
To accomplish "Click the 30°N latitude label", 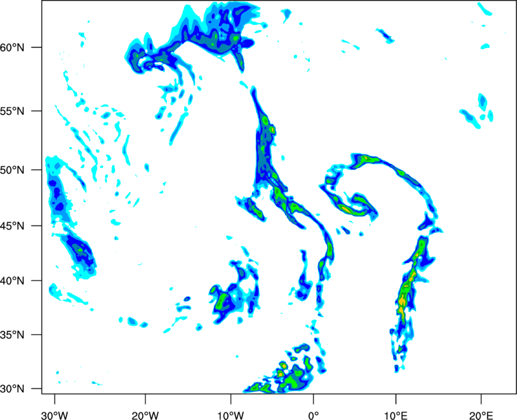I will 12,389.
